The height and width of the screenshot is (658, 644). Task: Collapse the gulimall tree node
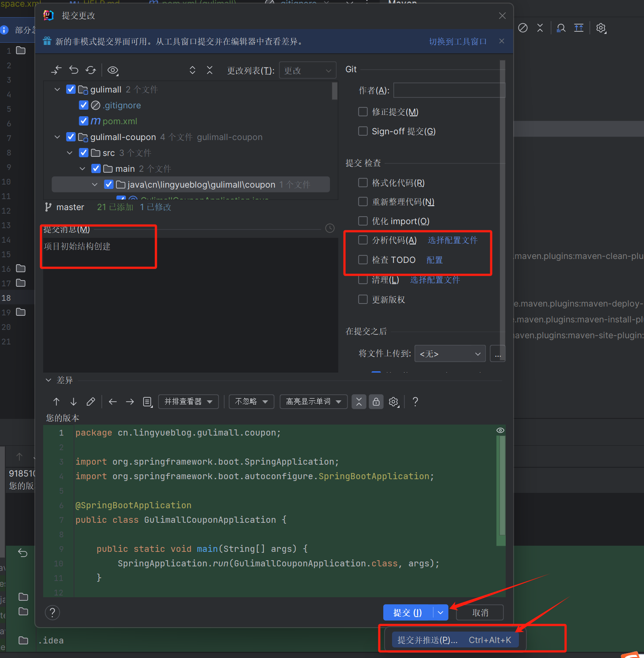tap(57, 89)
